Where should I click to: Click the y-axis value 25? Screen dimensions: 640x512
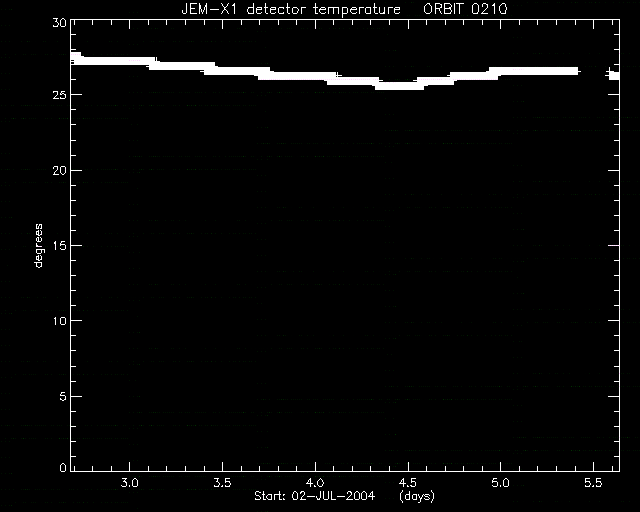(60, 95)
